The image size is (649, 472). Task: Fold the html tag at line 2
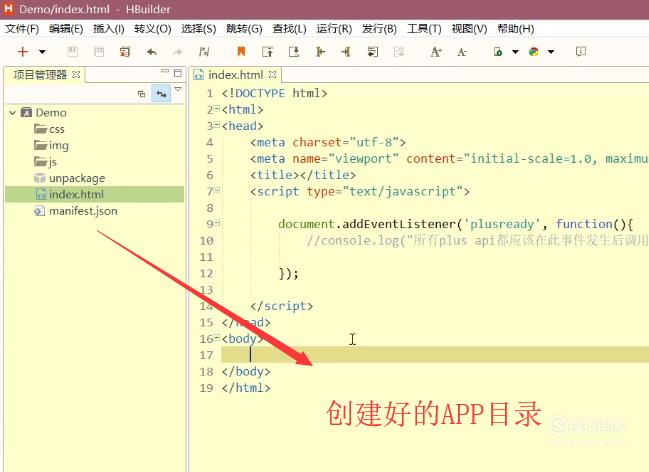click(x=217, y=108)
